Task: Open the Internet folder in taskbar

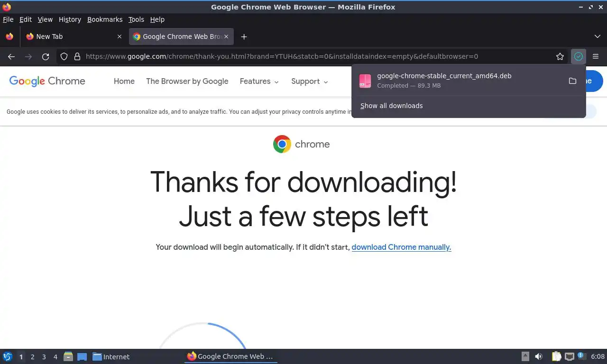Action: point(111,356)
